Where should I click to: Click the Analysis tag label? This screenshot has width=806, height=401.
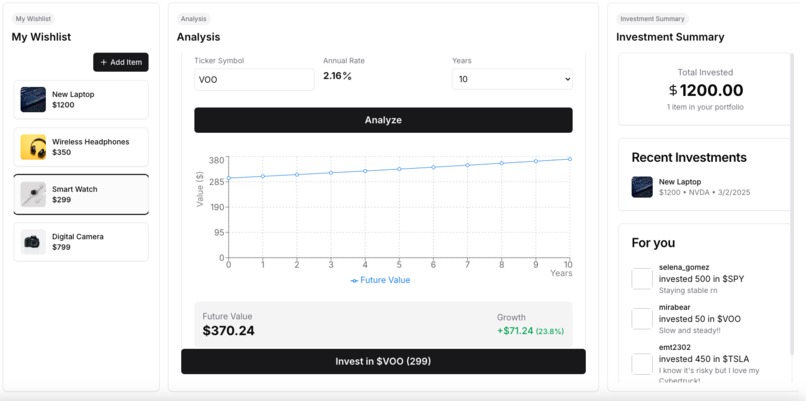[194, 19]
